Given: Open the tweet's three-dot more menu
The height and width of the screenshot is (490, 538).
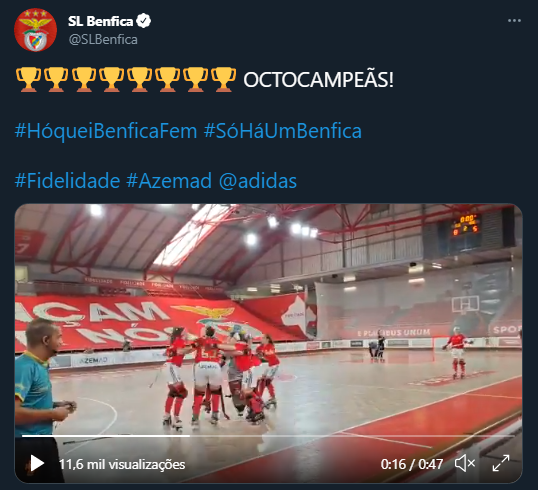Looking at the screenshot, I should click(x=514, y=21).
